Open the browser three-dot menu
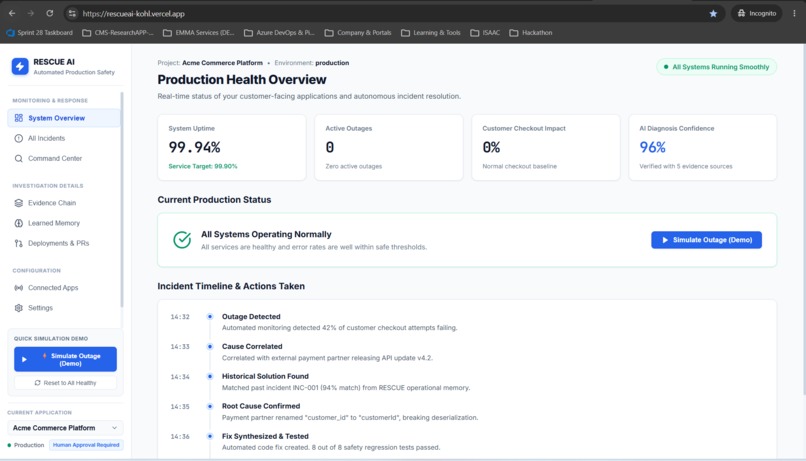Screen dimensions: 806x461 tap(794, 13)
